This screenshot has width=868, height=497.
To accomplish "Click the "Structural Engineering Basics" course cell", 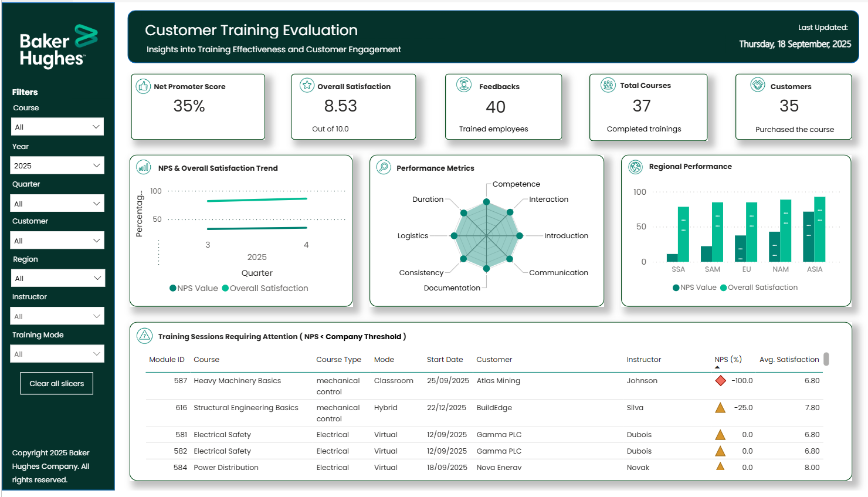I will [246, 408].
